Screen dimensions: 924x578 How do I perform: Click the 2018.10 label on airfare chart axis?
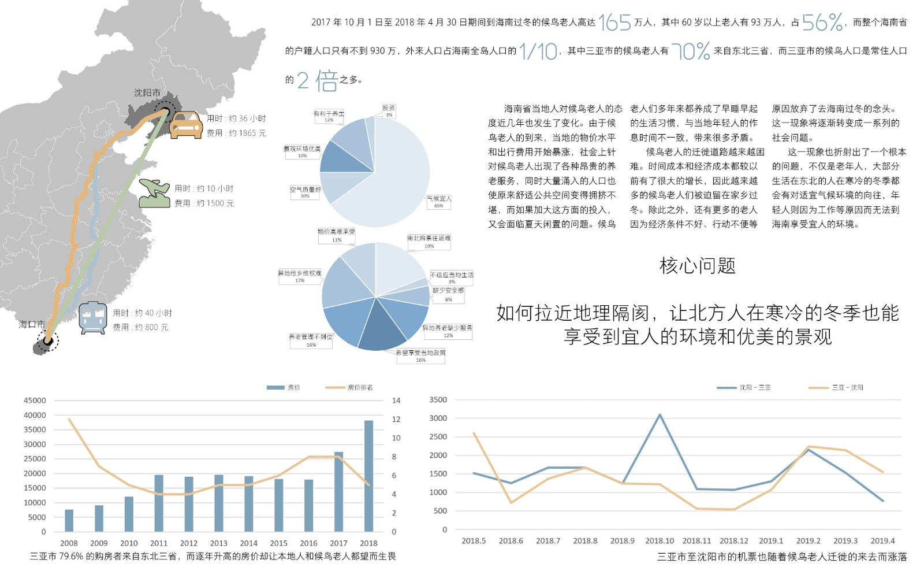click(660, 541)
